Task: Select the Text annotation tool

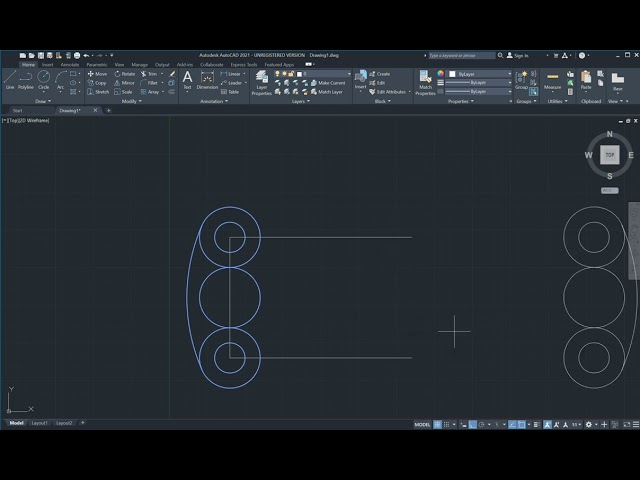Action: click(187, 80)
